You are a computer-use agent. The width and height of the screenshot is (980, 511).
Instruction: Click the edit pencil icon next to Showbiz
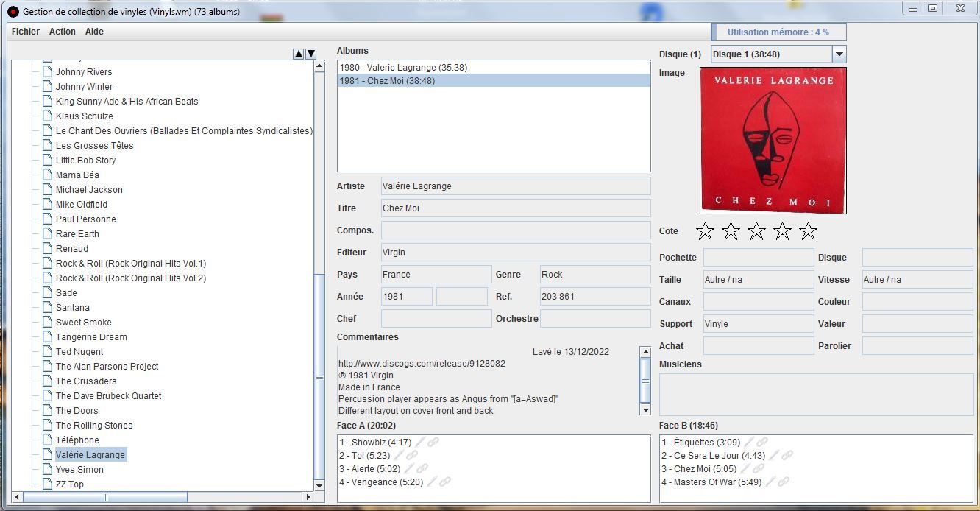(420, 442)
